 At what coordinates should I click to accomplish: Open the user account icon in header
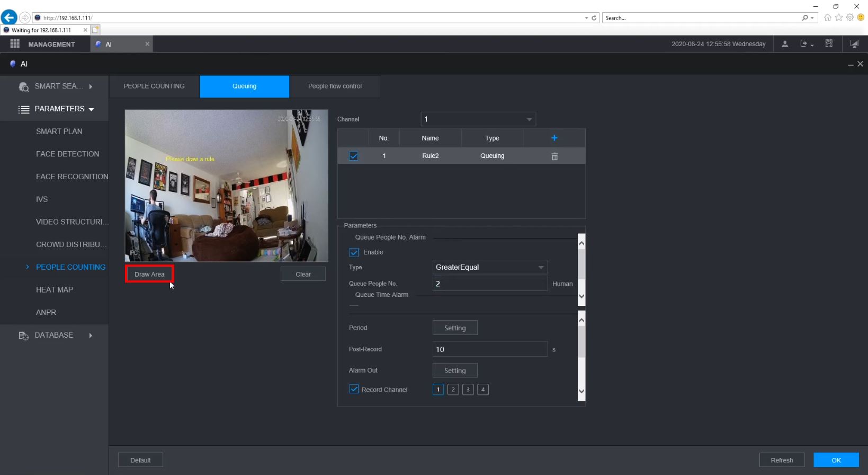(785, 44)
